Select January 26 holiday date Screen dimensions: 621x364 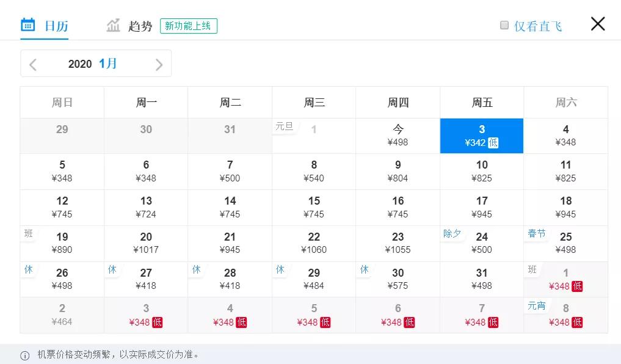pyautogui.click(x=62, y=279)
